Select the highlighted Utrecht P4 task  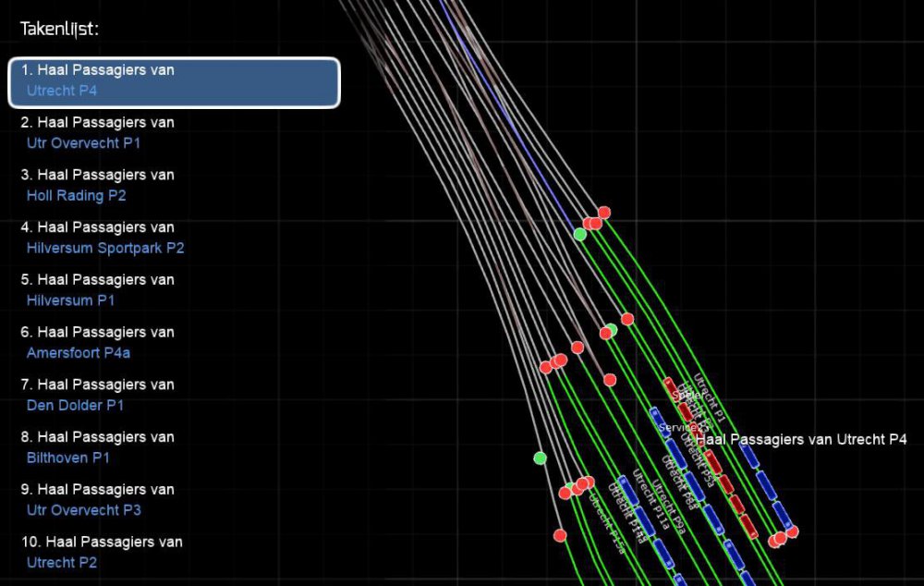(174, 81)
